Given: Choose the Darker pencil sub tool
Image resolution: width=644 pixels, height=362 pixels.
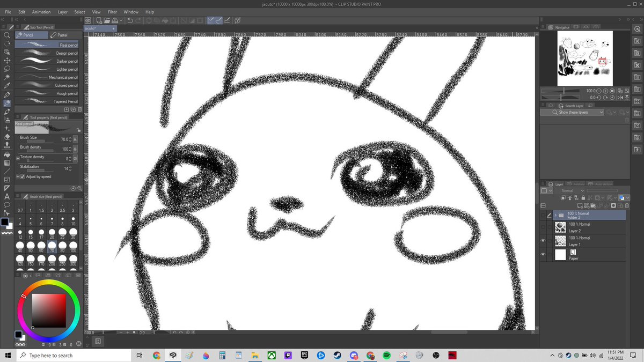Looking at the screenshot, I should pos(47,61).
